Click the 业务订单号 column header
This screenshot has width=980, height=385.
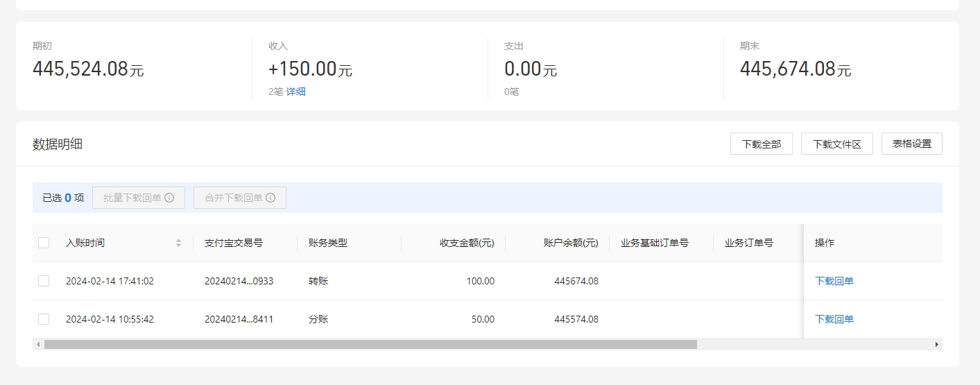click(x=749, y=243)
